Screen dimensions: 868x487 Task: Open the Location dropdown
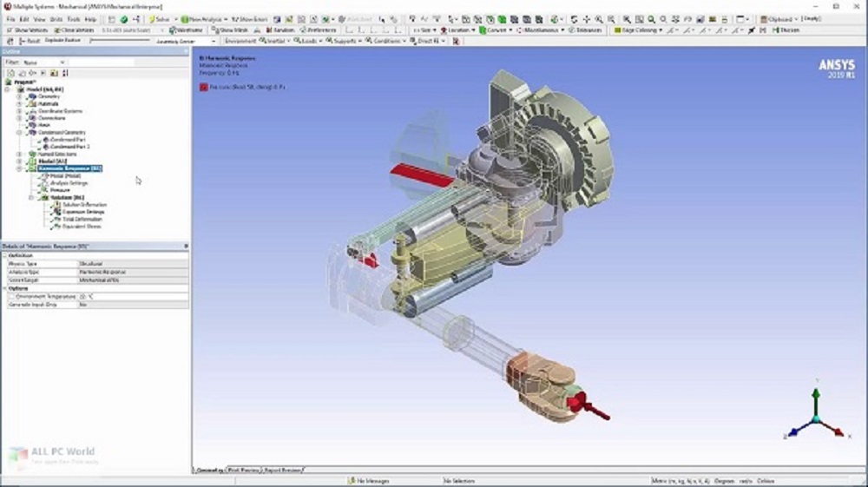point(457,30)
